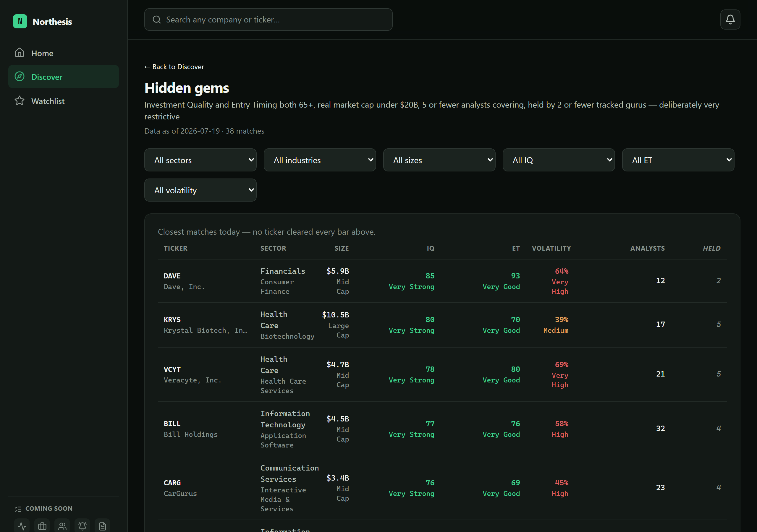Open the DAVE ticker row
Screen dimensions: 757x532
coord(442,281)
